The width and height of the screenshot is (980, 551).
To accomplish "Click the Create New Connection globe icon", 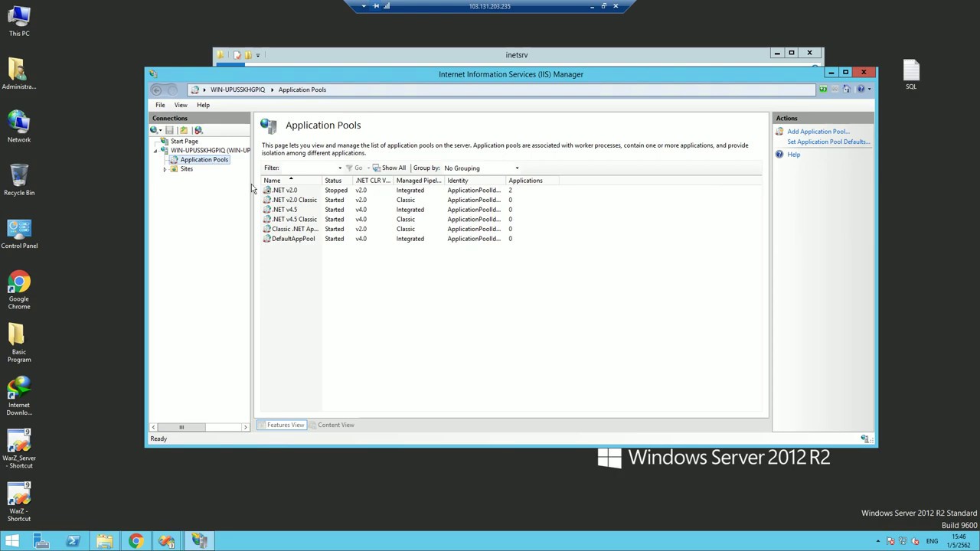I will pos(155,130).
